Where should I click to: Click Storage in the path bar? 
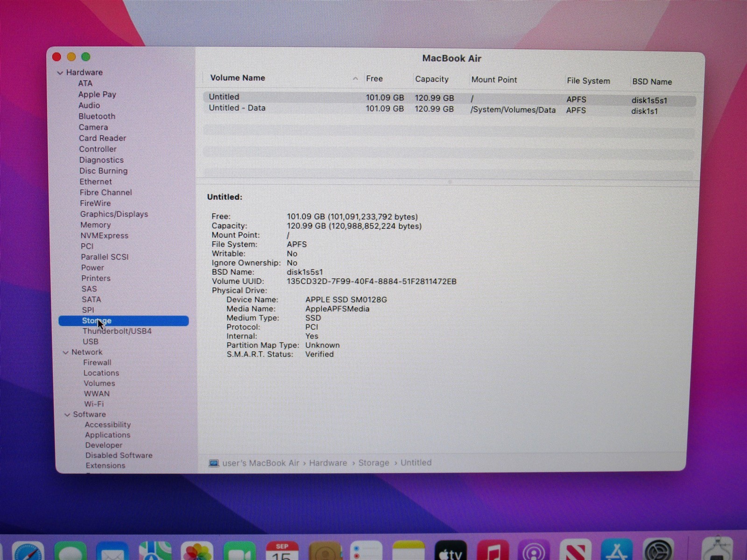(x=373, y=463)
